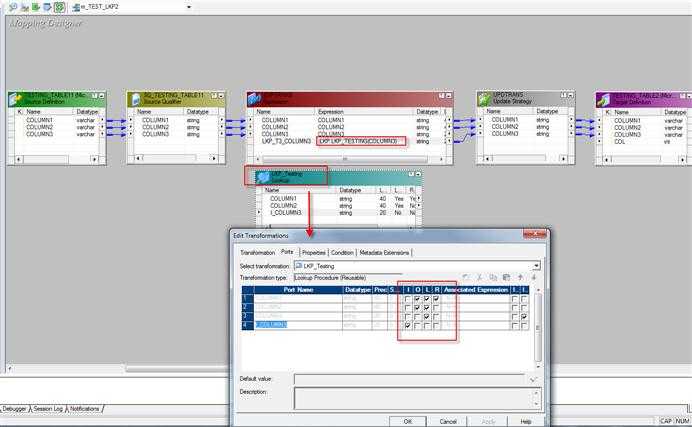
Task: Select COLUMN2 in the UPDTRANS transformation
Action: (x=505, y=127)
